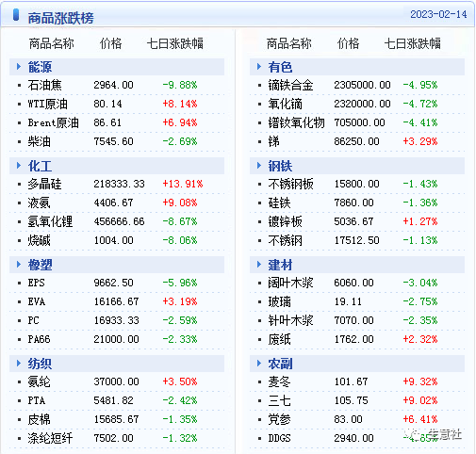The height and width of the screenshot is (454, 476).
Task: Click the 商品涨跌榜 title
Action: click(60, 18)
